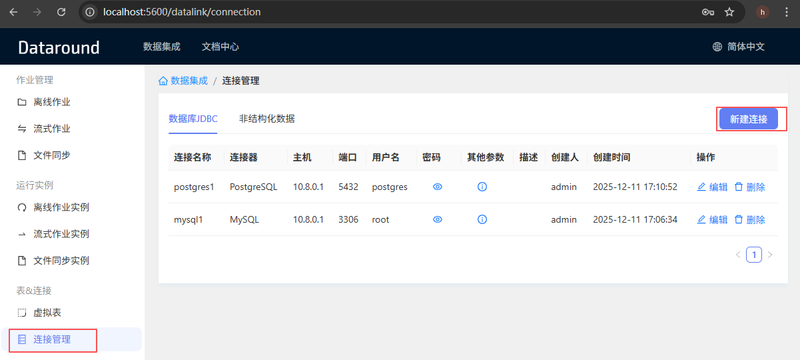The height and width of the screenshot is (360, 800).
Task: Switch to 非结构化数据 tab
Action: click(x=267, y=119)
